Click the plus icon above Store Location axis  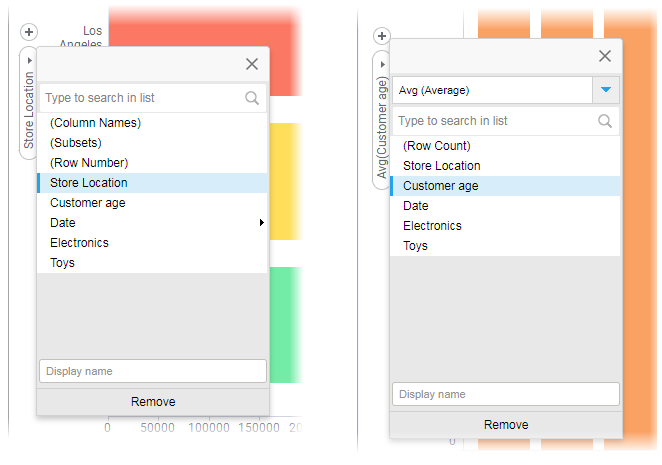point(28,32)
